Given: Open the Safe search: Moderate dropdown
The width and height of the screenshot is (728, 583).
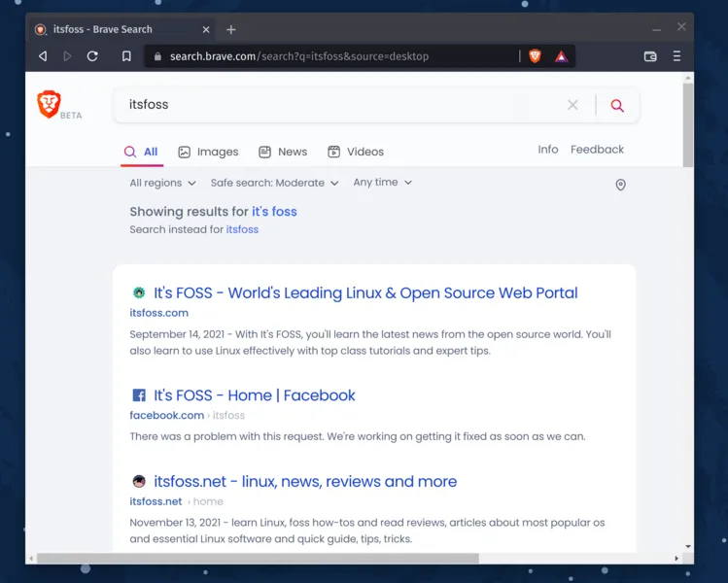Looking at the screenshot, I should pos(274,183).
